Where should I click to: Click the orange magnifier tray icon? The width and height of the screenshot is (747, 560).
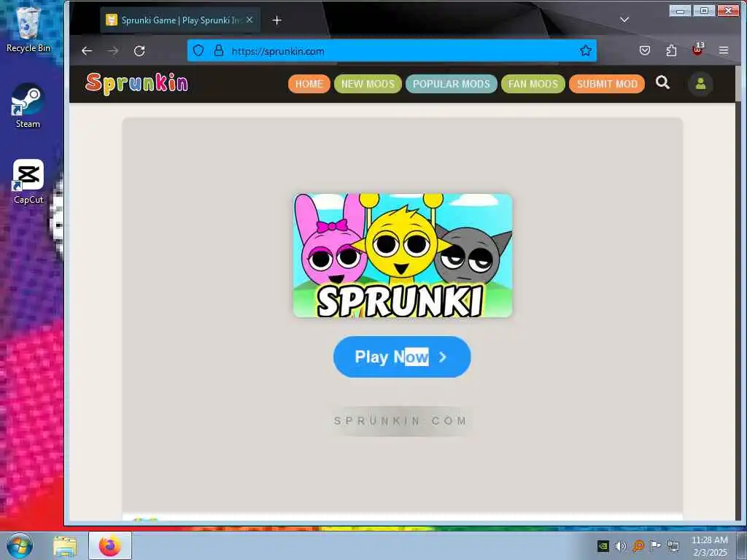[x=638, y=545]
